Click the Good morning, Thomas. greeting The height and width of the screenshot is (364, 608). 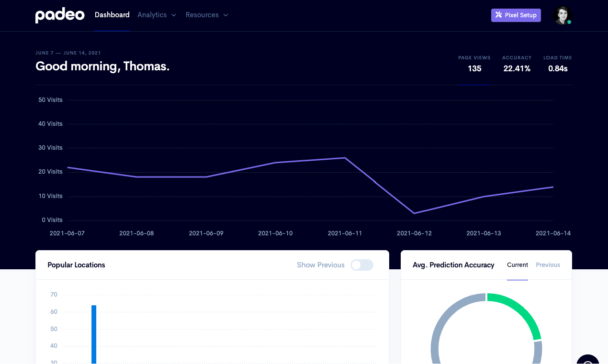tap(102, 66)
